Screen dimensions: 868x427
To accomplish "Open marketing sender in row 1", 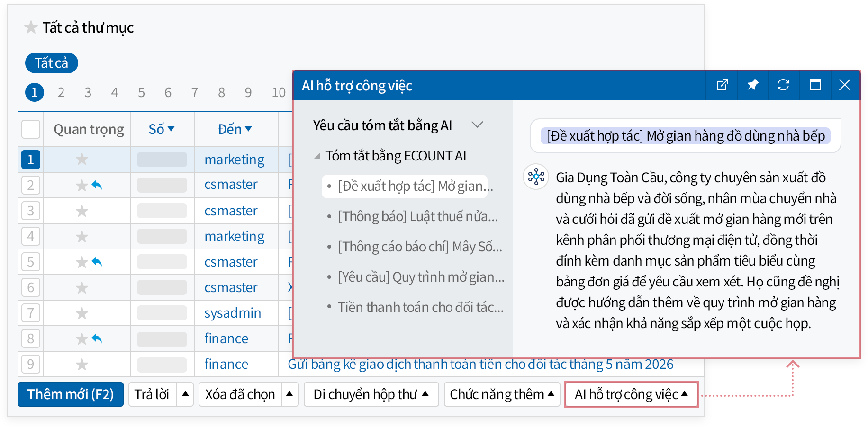I will click(235, 160).
